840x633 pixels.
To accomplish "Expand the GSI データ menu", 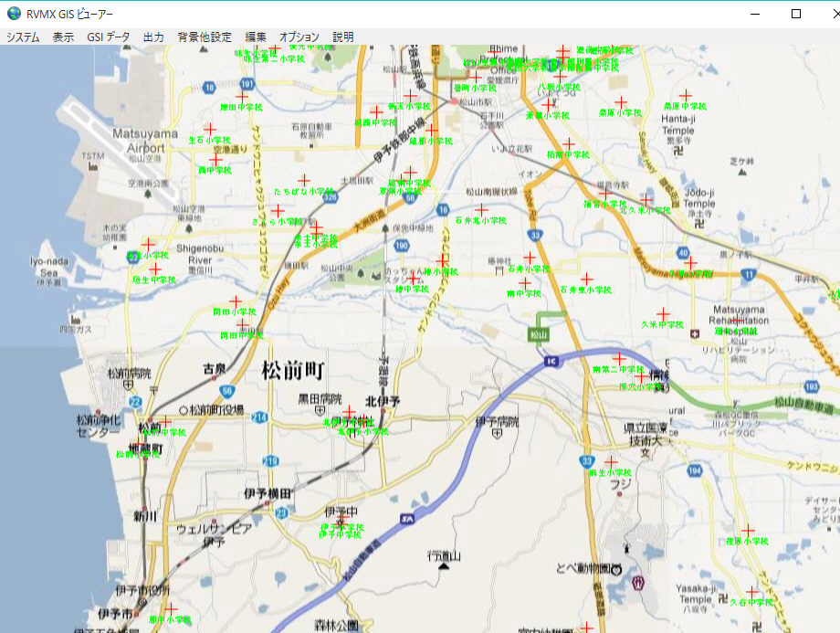I will point(109,37).
